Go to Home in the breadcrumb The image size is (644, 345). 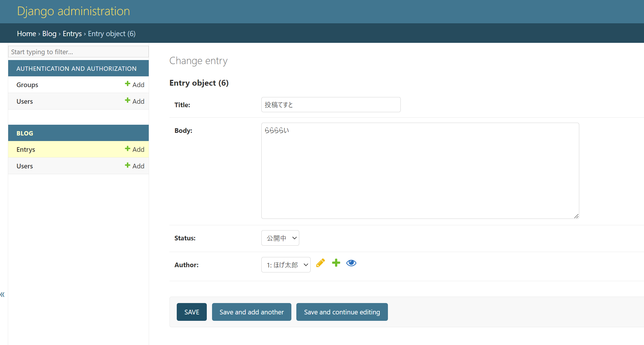(27, 34)
